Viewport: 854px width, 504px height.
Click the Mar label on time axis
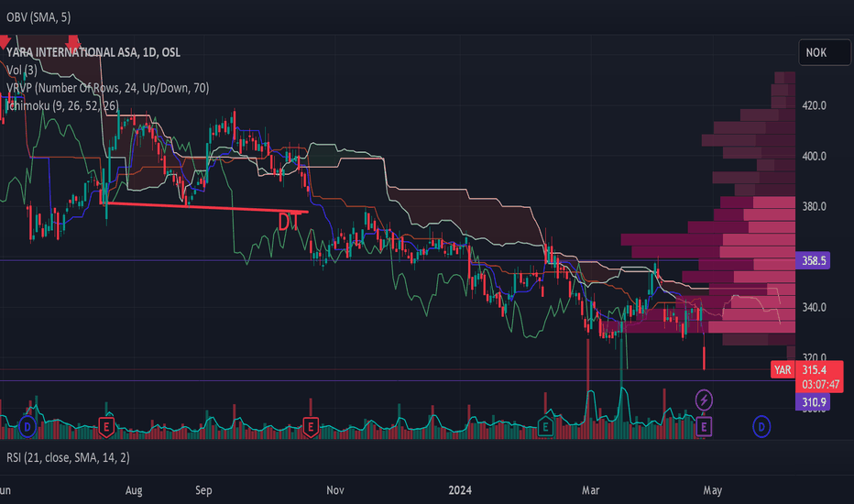tap(590, 490)
